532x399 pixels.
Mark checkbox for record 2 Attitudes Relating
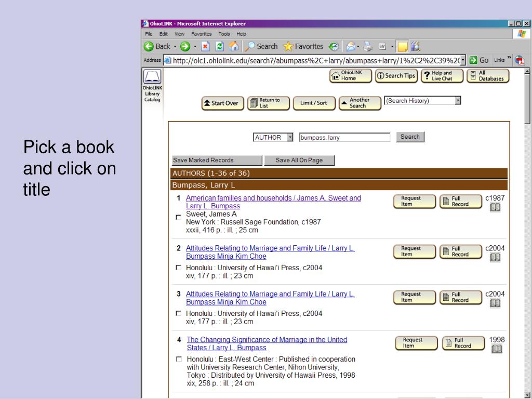179,268
